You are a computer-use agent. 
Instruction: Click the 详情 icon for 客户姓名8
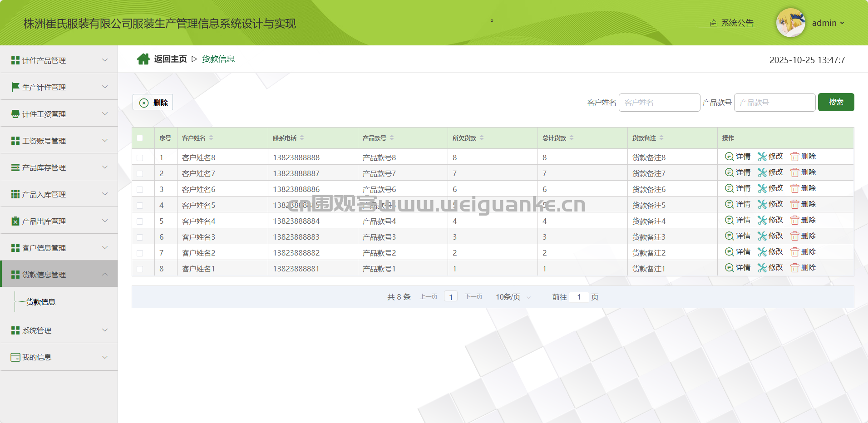point(729,157)
